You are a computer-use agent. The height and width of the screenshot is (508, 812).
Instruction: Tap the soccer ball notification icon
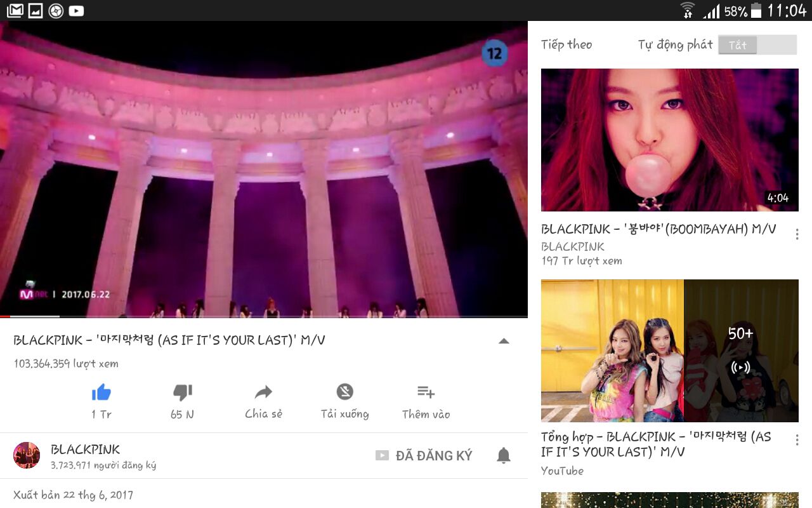tap(56, 10)
